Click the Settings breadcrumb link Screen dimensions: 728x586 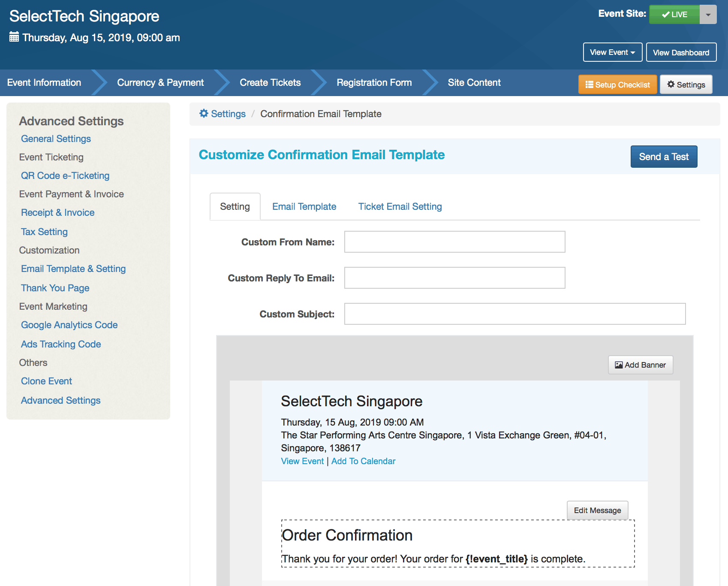tap(228, 114)
